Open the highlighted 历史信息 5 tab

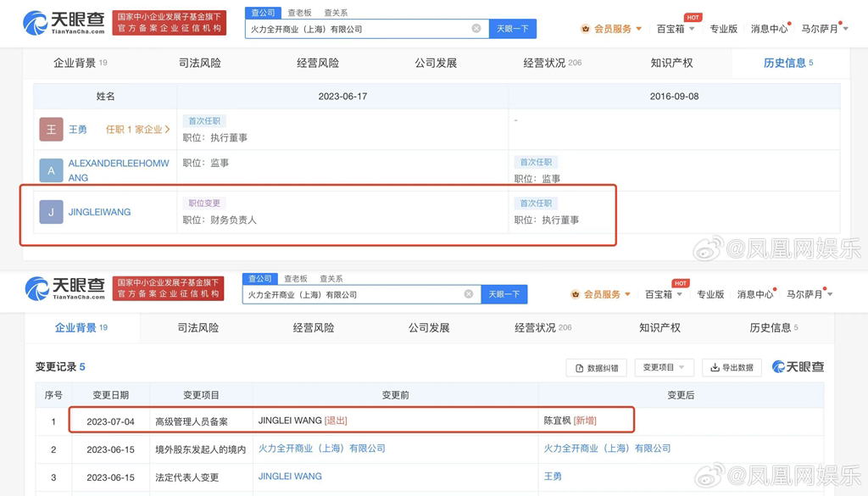click(x=788, y=63)
